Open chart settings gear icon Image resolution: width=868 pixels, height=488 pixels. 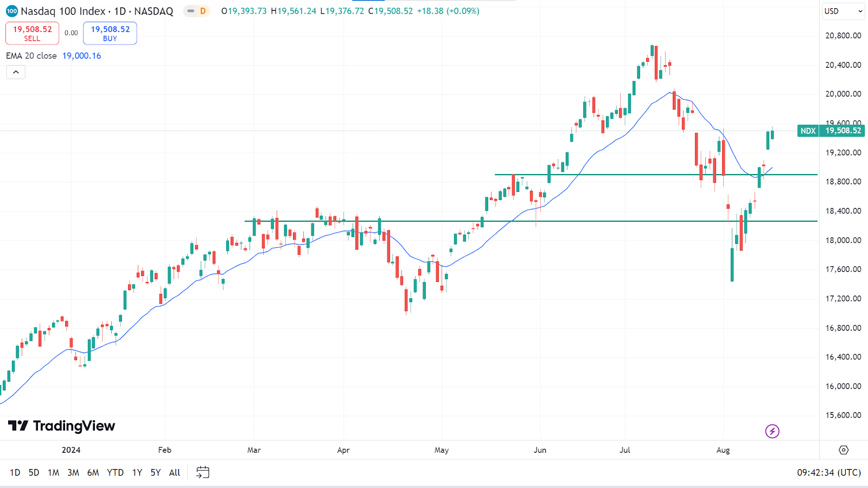tap(844, 450)
